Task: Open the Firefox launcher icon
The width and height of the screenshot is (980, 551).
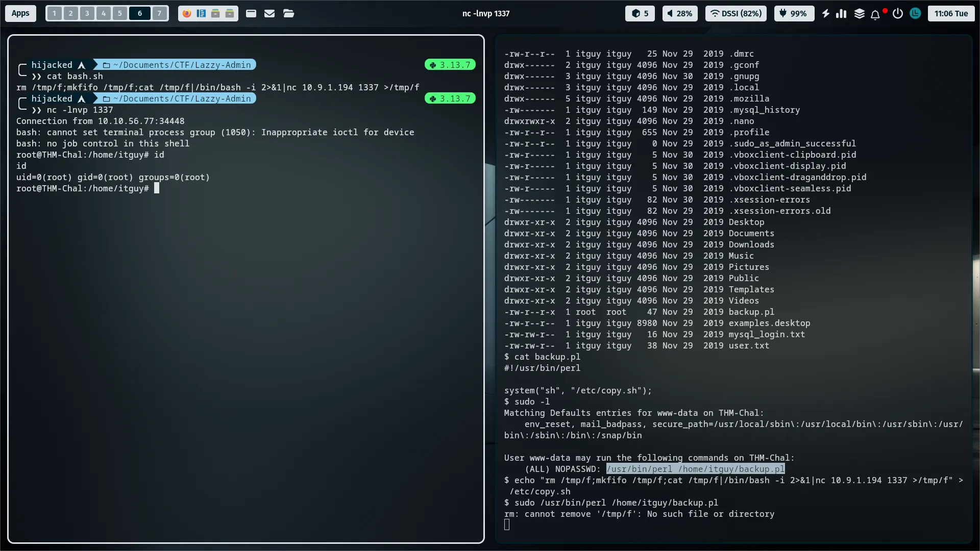Action: tap(187, 14)
